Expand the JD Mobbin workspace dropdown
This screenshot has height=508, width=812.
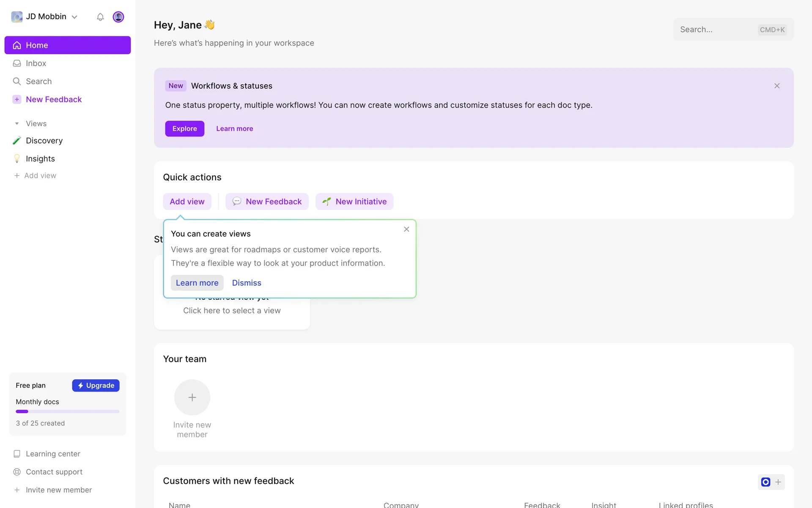coord(74,17)
